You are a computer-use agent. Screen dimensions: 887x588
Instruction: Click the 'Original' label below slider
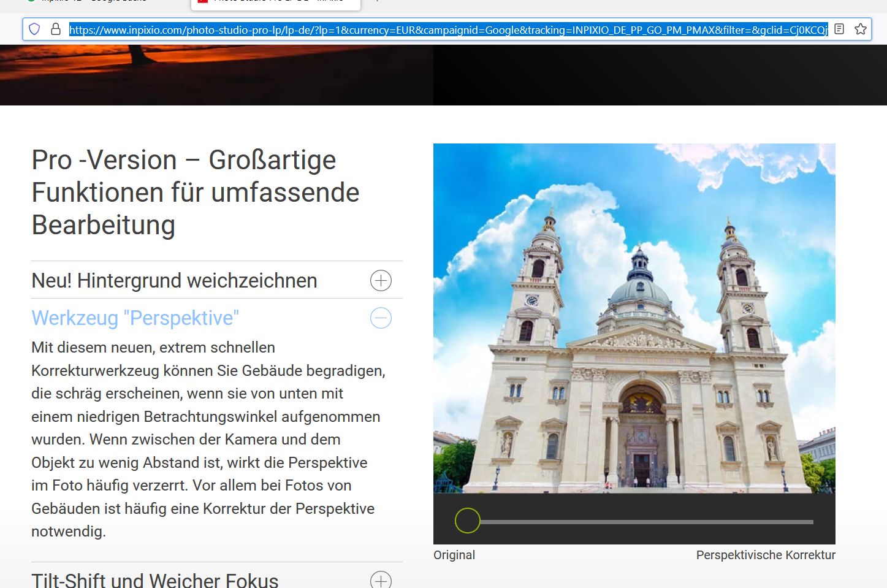point(454,555)
